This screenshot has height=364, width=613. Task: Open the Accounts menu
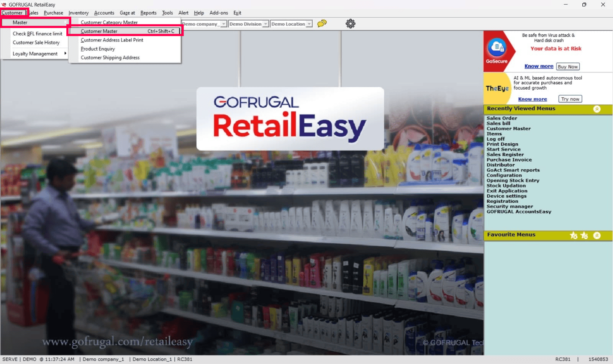coord(104,13)
